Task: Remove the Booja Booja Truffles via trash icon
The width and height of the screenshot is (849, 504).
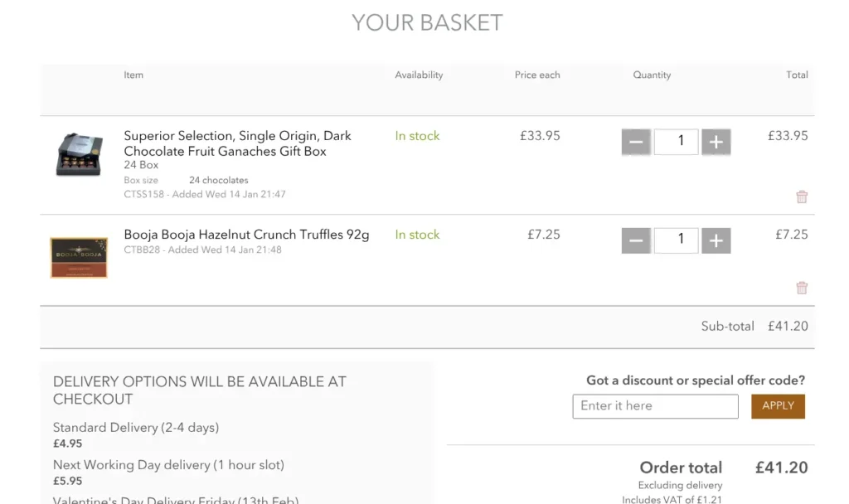Action: coord(801,287)
